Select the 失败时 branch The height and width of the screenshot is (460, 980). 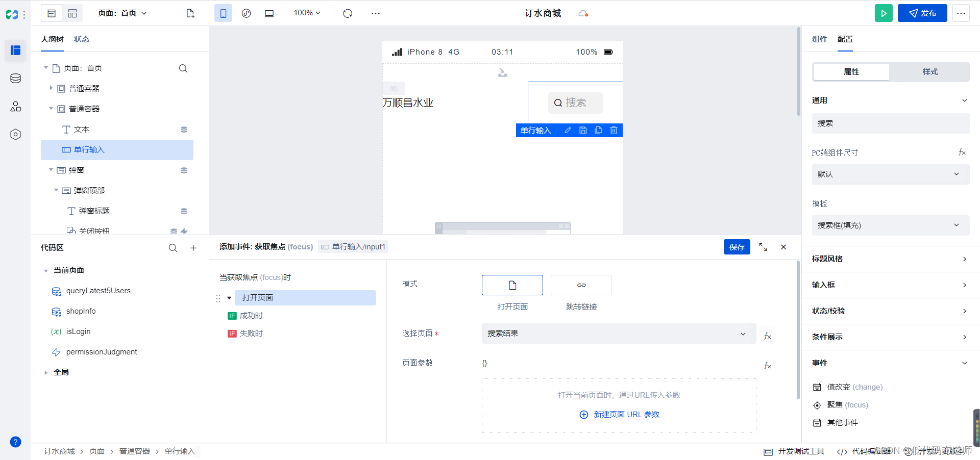(x=245, y=334)
